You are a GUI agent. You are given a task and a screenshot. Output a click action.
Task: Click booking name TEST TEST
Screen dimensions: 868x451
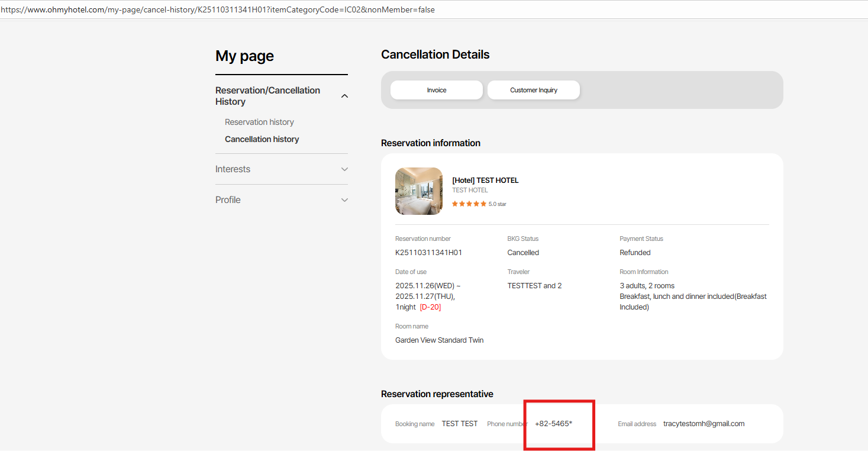click(460, 424)
